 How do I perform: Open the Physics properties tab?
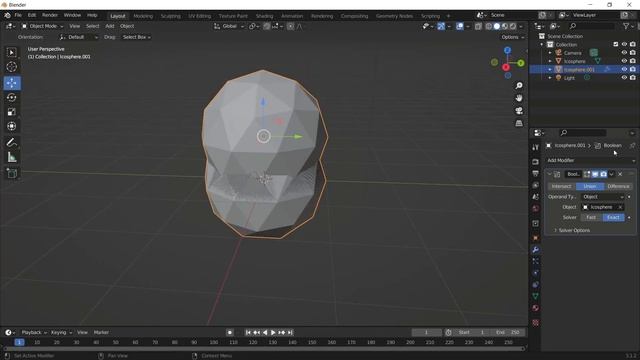pos(536,273)
